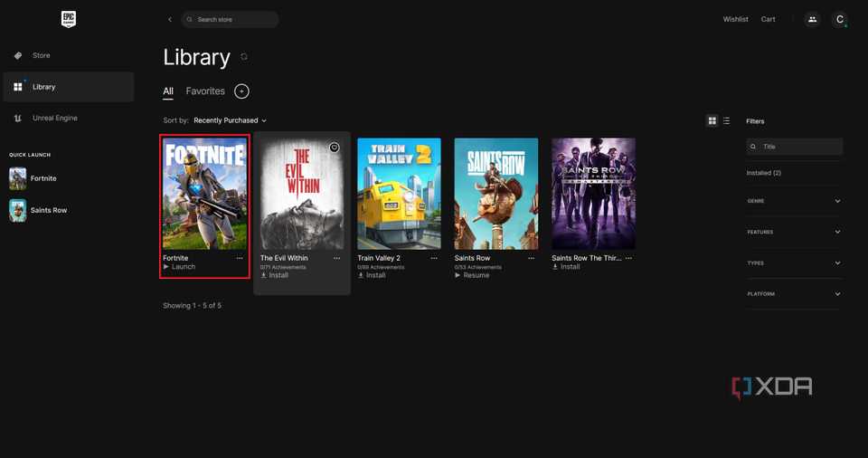Expand the Types filter
The height and width of the screenshot is (458, 868).
tap(794, 262)
